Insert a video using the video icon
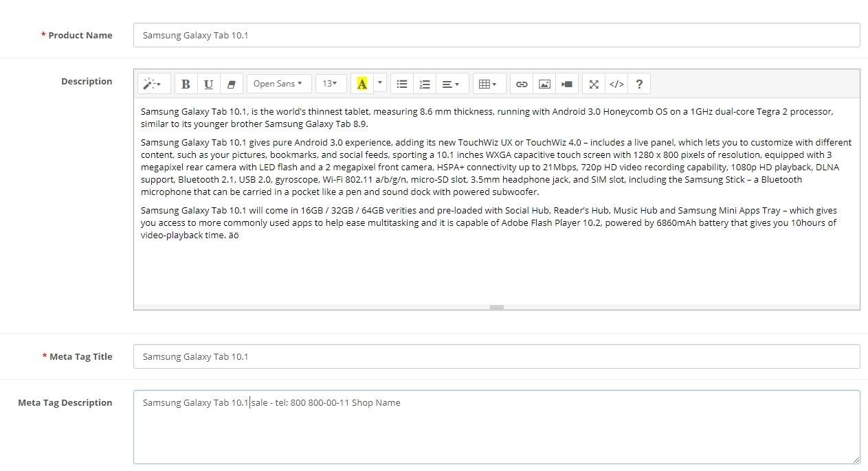This screenshot has height=471, width=868. (x=567, y=84)
